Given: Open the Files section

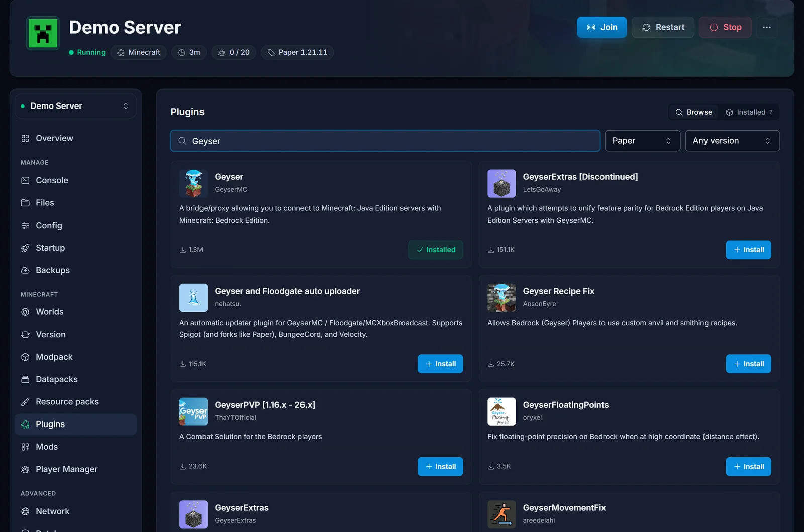Looking at the screenshot, I should (75, 203).
